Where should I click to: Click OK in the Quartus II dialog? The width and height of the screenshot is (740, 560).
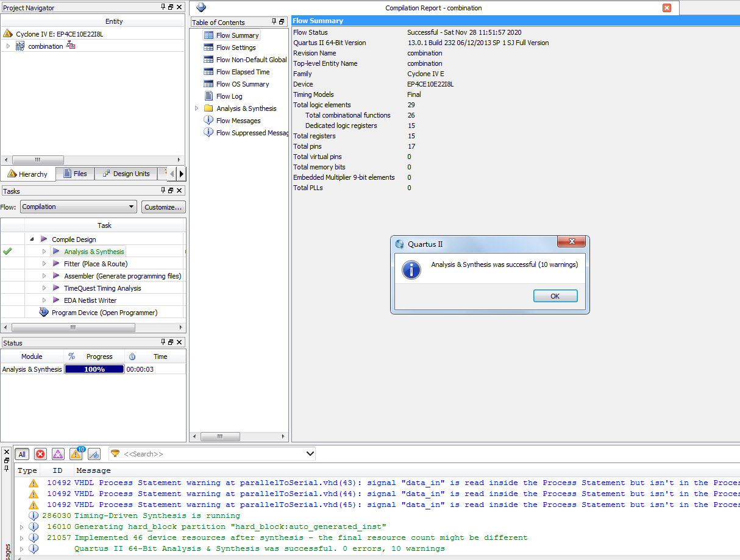555,296
